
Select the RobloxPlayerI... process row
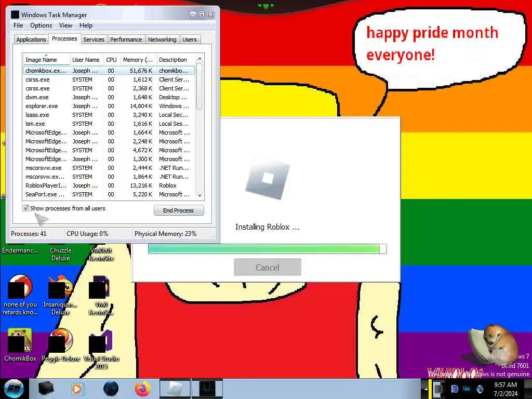coord(109,185)
